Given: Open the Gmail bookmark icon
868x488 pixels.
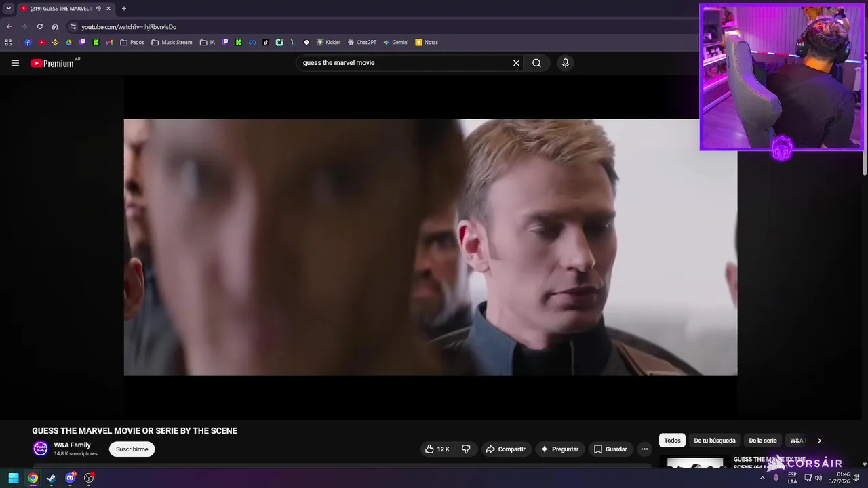Looking at the screenshot, I should point(109,42).
